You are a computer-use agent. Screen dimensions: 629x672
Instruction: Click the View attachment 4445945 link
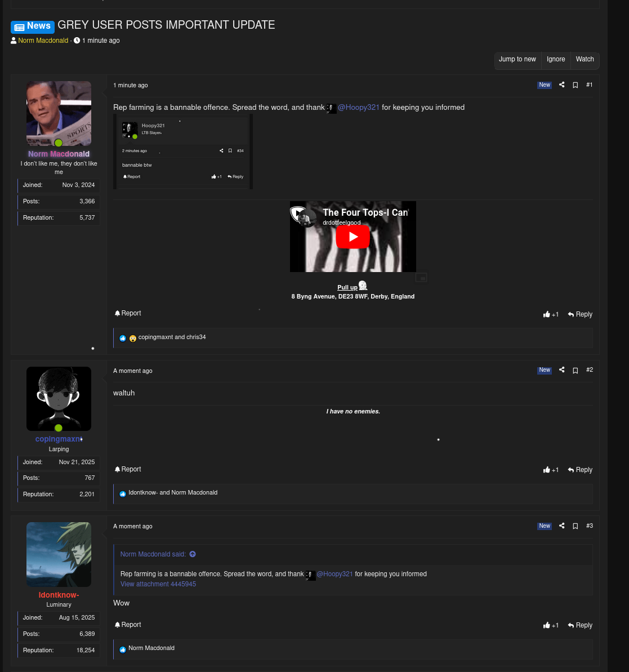(158, 584)
